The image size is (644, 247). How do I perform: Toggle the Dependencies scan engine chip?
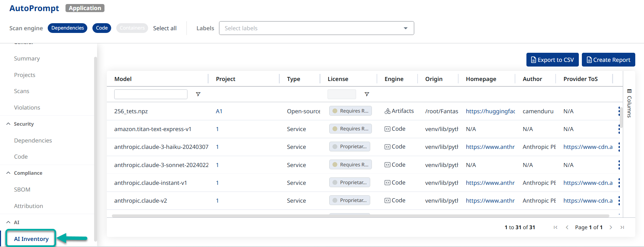[68, 28]
